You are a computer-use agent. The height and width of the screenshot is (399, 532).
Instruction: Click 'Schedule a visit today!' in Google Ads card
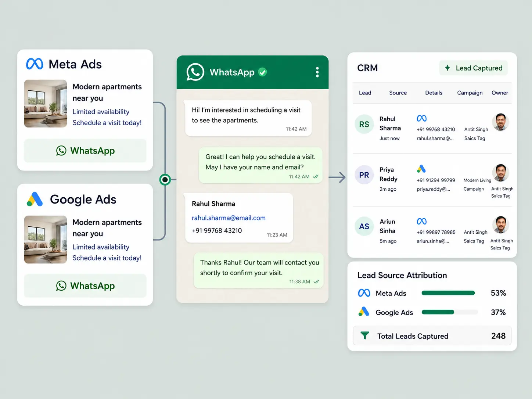107,258
